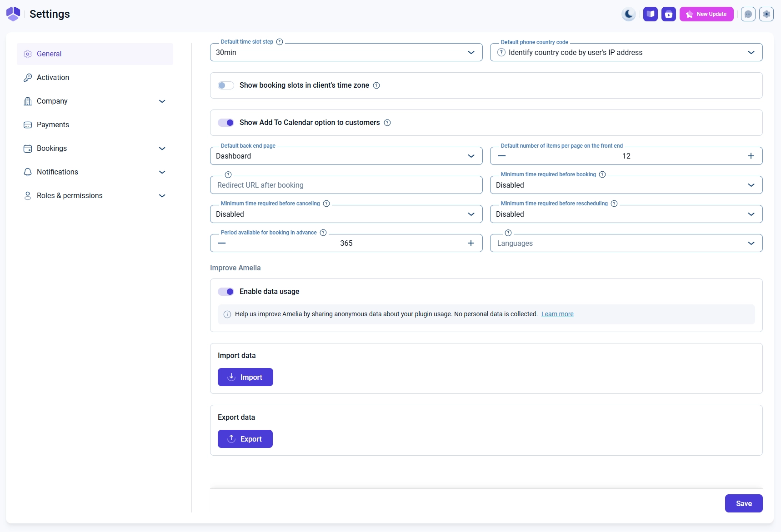Image resolution: width=781 pixels, height=532 pixels.
Task: Open the Learn more link
Action: click(557, 314)
